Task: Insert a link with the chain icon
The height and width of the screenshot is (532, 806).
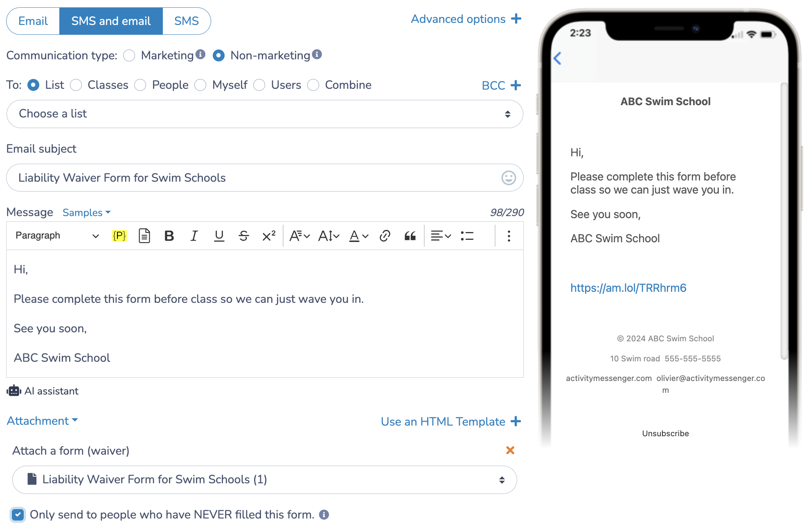Action: [385, 236]
